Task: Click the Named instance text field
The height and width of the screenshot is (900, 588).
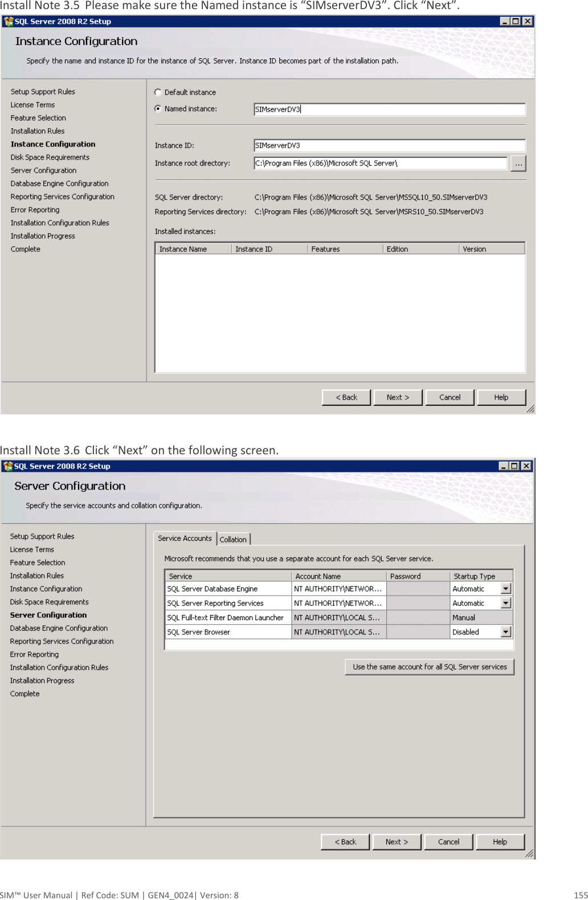Action: (390, 109)
